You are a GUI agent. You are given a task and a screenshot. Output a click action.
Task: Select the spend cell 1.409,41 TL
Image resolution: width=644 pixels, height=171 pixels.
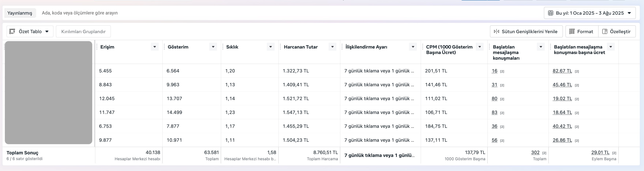(296, 85)
